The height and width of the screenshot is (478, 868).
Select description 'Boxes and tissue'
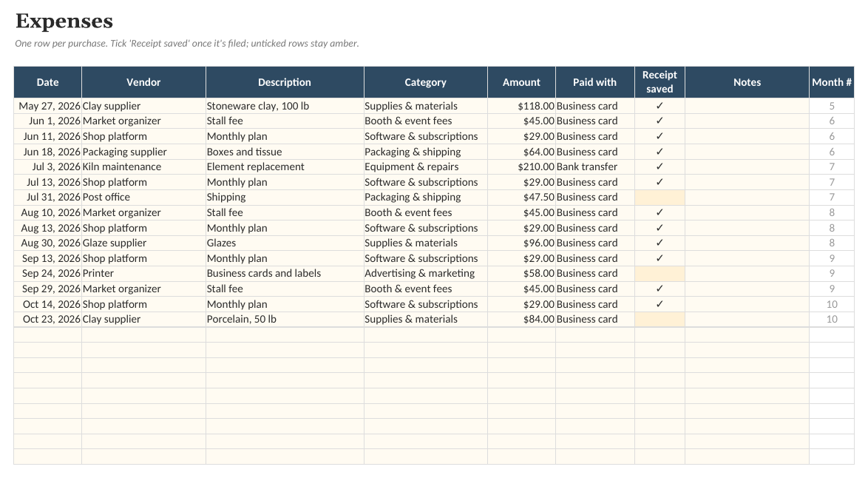[x=285, y=152]
